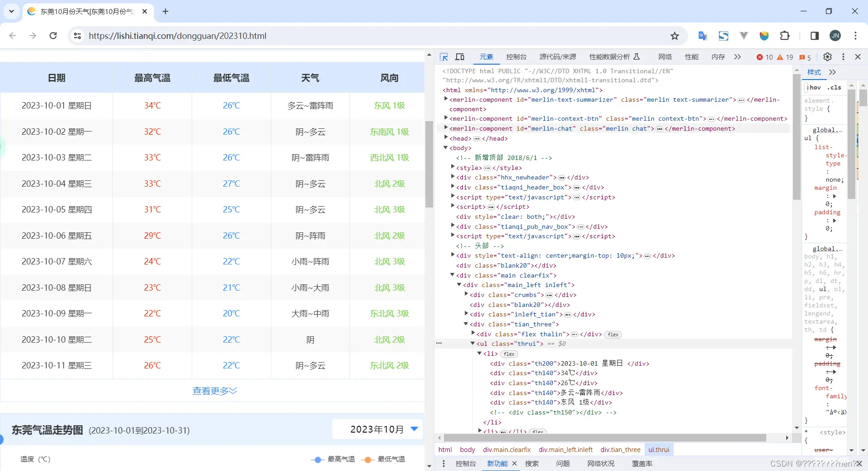The width and height of the screenshot is (868, 471).
Task: Open the 搜索 drawer tab
Action: (x=532, y=464)
